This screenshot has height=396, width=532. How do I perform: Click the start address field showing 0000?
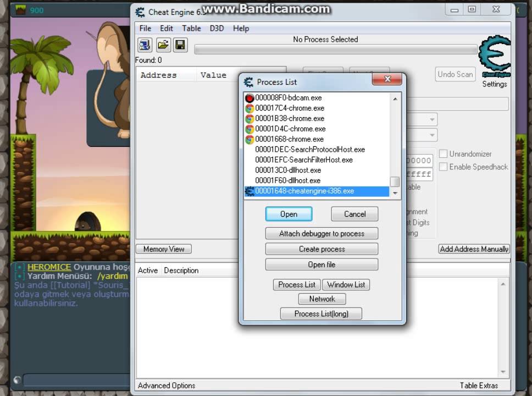419,160
